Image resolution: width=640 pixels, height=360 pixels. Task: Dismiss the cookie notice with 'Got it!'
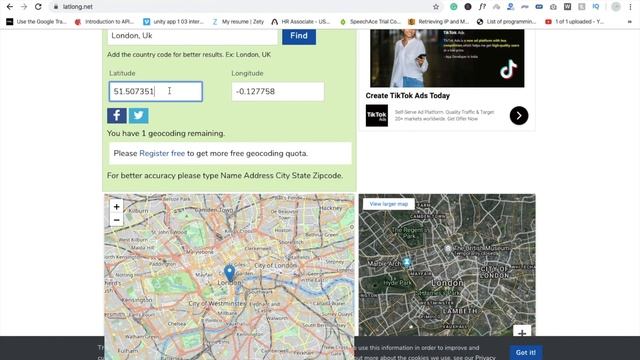(526, 352)
